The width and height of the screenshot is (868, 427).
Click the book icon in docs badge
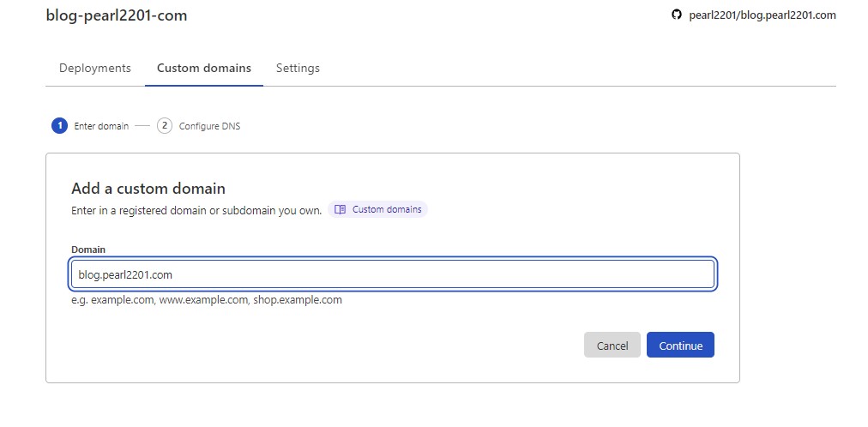point(341,209)
